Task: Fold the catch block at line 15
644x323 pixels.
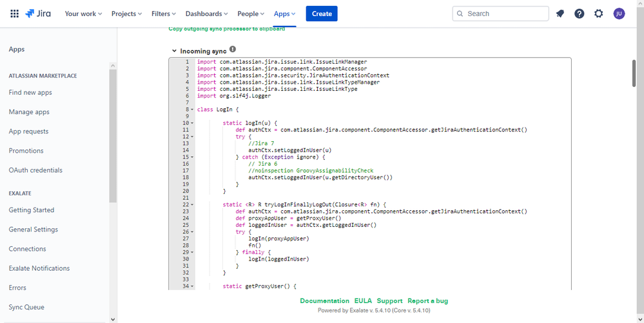Action: coord(192,157)
